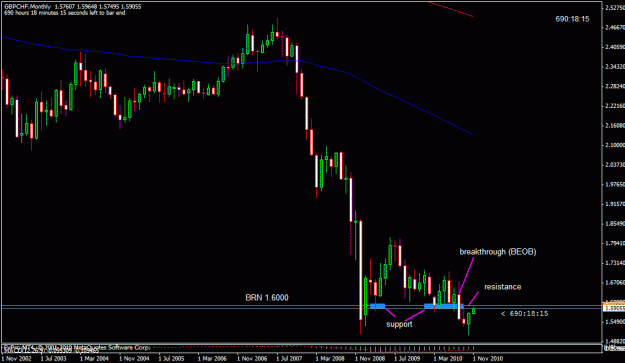
Task: Click the '1 Jul 2005' date label
Action: coord(171,358)
